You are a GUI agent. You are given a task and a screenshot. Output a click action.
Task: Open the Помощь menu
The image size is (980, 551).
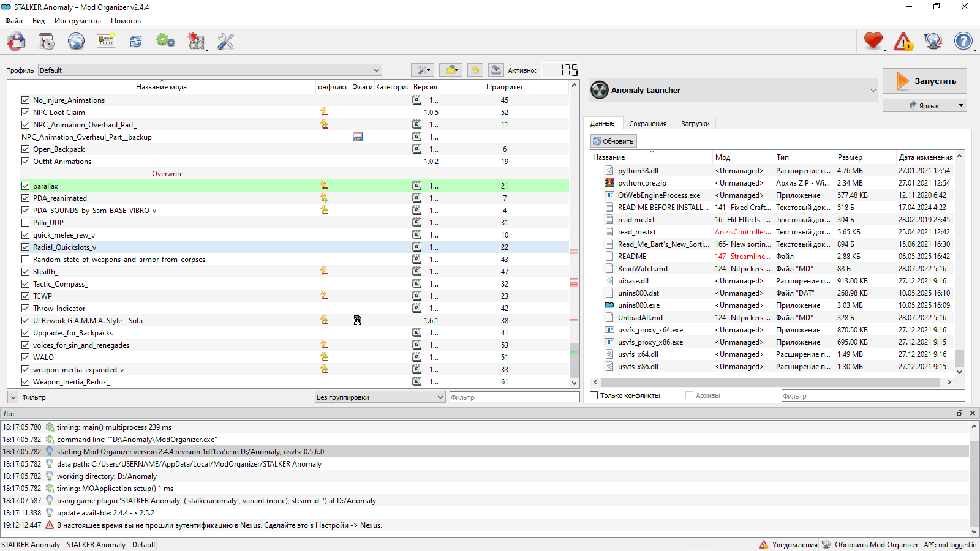tap(126, 21)
